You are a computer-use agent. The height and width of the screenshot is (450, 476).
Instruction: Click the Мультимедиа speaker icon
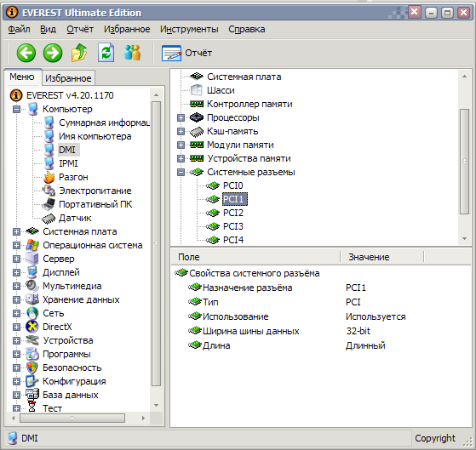pyautogui.click(x=32, y=286)
